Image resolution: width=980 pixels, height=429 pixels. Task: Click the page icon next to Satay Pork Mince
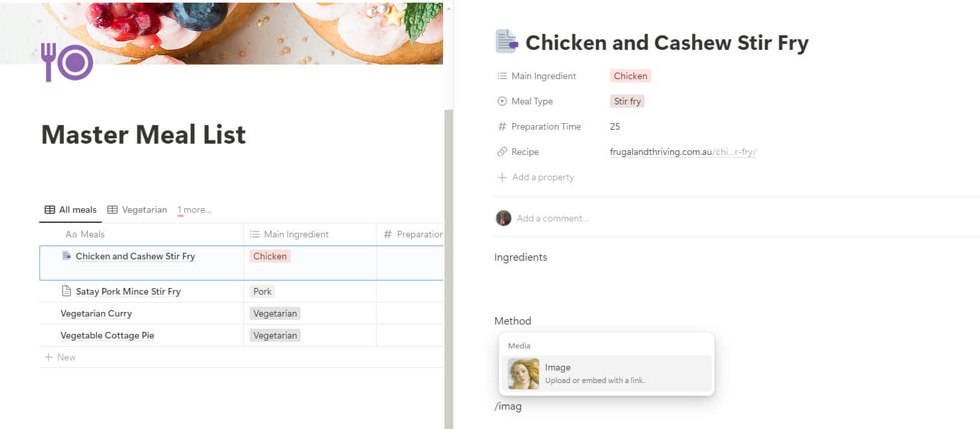click(66, 291)
